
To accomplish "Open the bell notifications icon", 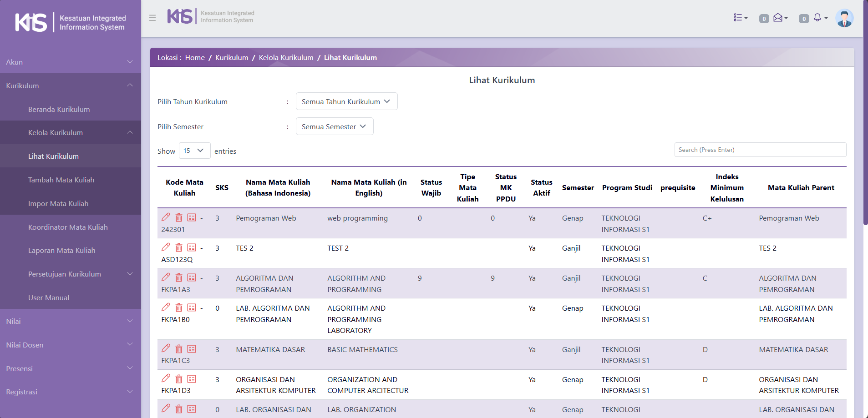I will pyautogui.click(x=819, y=18).
